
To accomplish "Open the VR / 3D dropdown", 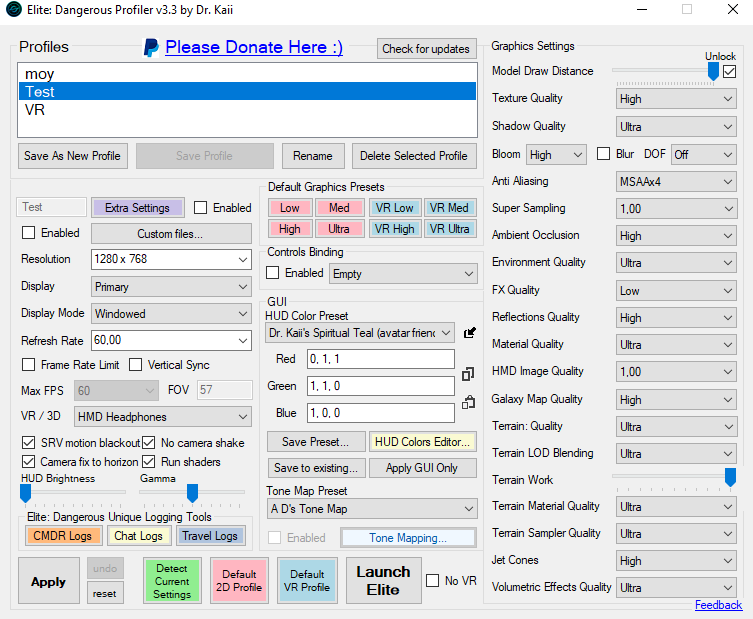I will (x=163, y=417).
